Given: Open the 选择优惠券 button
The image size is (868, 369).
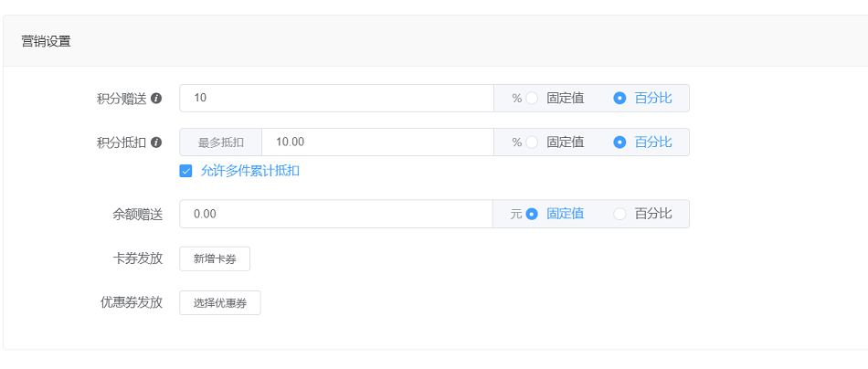Looking at the screenshot, I should click(220, 303).
